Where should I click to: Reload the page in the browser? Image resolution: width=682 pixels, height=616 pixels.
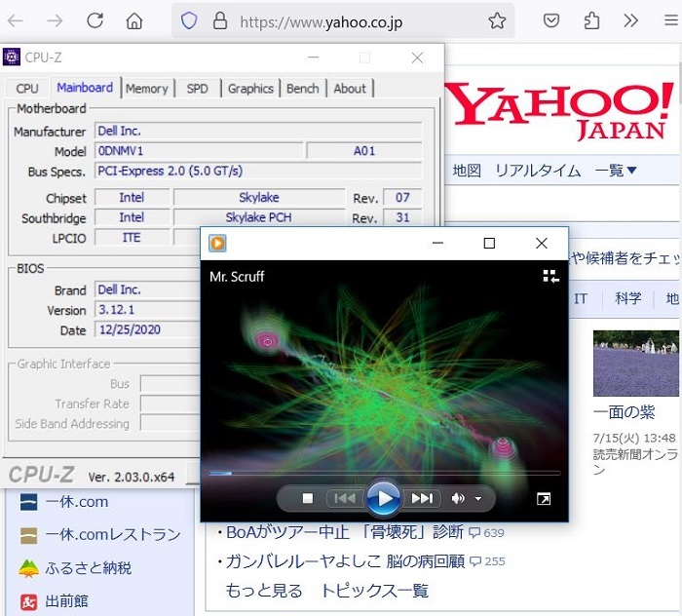pyautogui.click(x=95, y=20)
